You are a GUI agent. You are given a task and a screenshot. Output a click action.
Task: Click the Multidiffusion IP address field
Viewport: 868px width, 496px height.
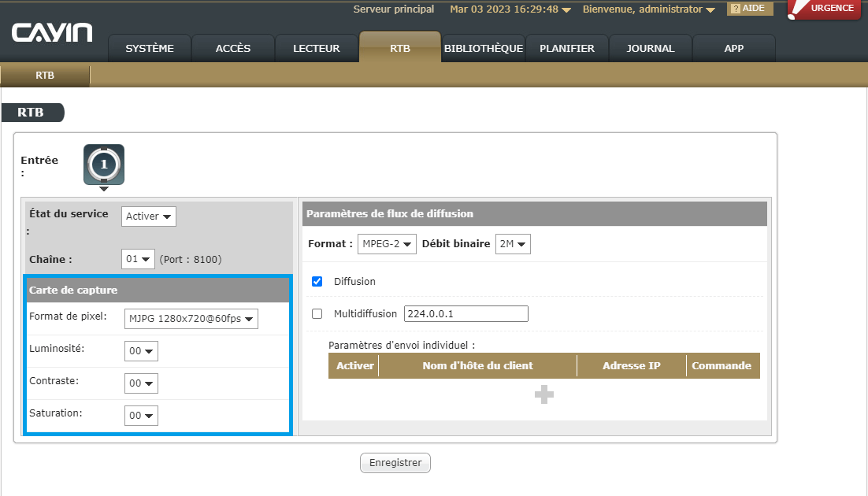466,313
